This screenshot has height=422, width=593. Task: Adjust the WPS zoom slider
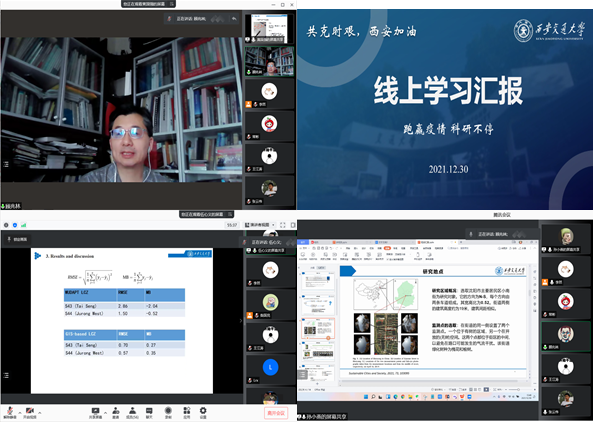518,389
